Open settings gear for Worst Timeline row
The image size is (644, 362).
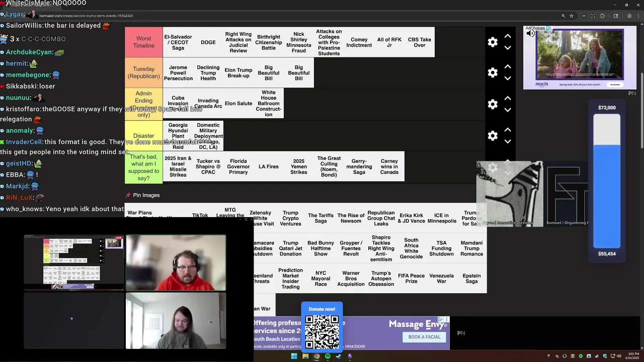[493, 42]
